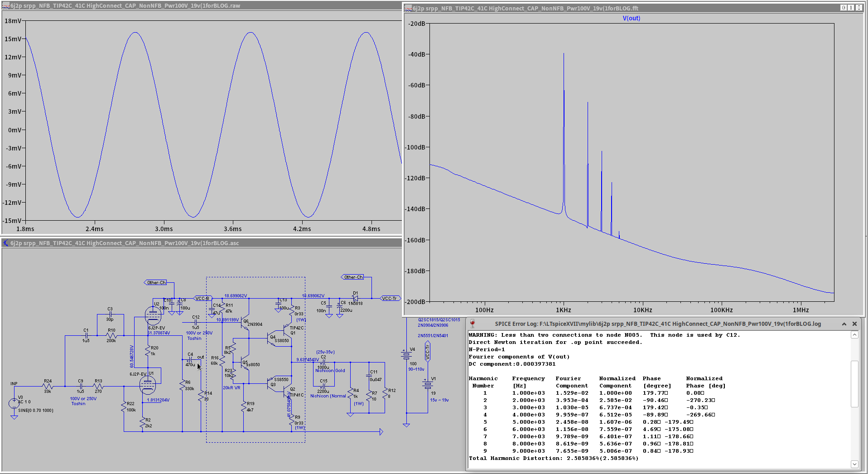Image resolution: width=868 pixels, height=474 pixels.
Task: Minimize the FFT plot window
Action: tap(844, 8)
